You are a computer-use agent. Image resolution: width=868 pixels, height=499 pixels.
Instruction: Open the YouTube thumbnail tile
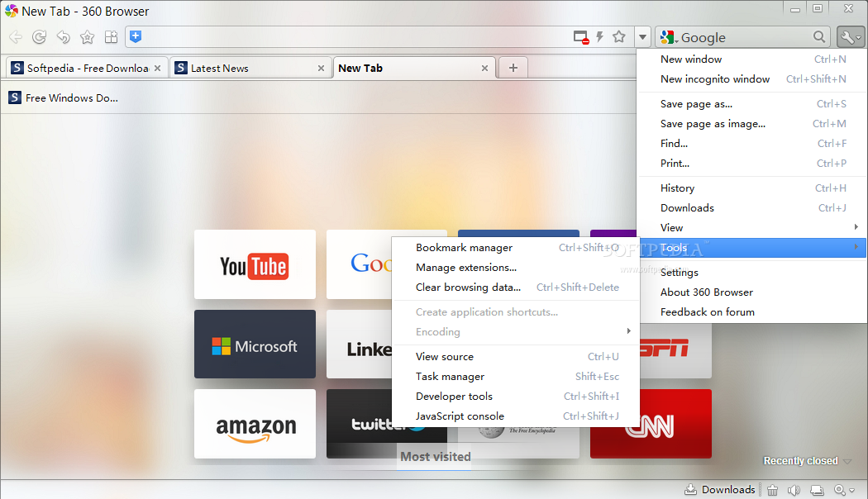[255, 264]
